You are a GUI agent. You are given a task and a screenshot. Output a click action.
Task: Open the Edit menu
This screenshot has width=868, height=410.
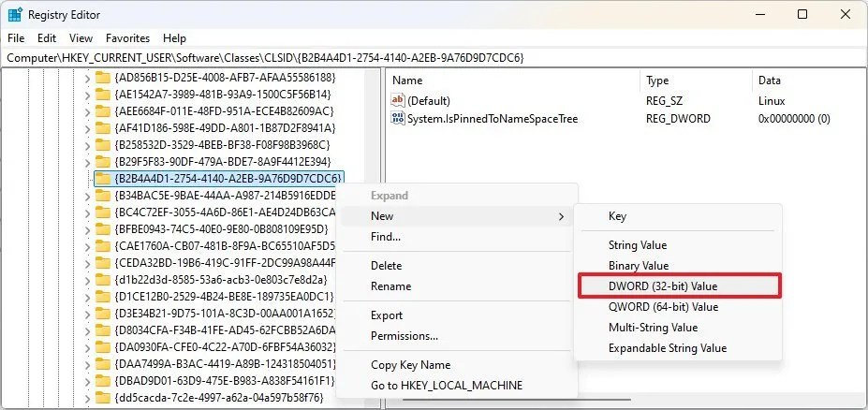(47, 38)
